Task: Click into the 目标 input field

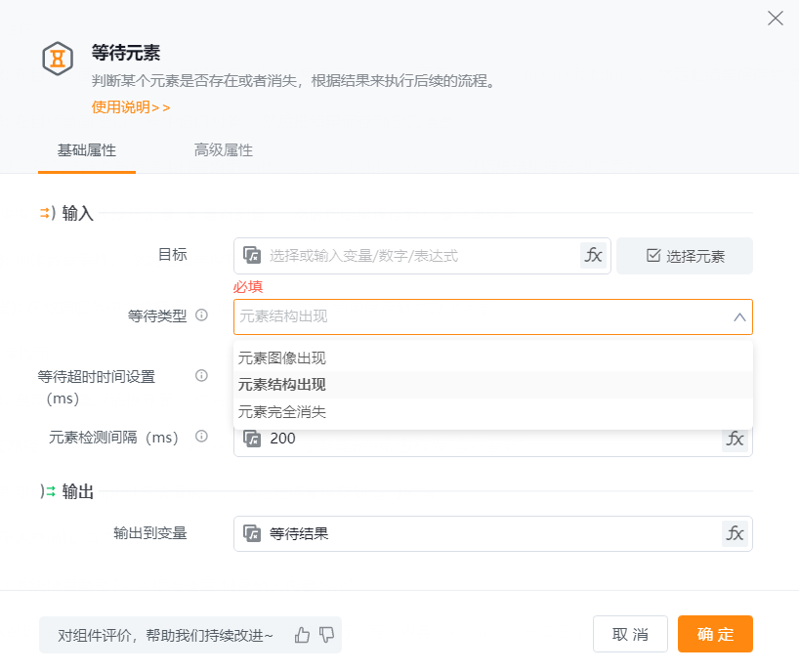Action: (x=420, y=256)
